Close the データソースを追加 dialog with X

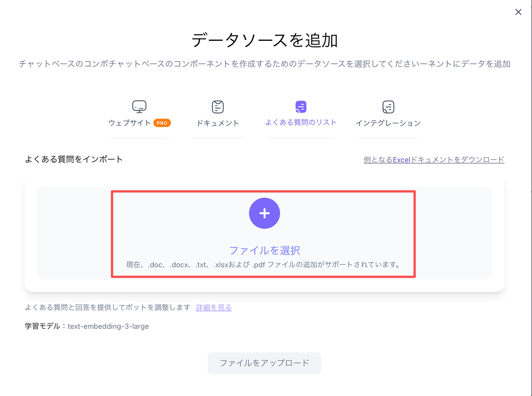(518, 12)
